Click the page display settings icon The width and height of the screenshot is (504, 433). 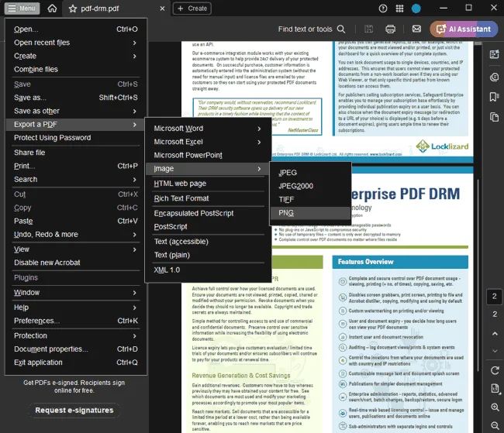coord(495,389)
